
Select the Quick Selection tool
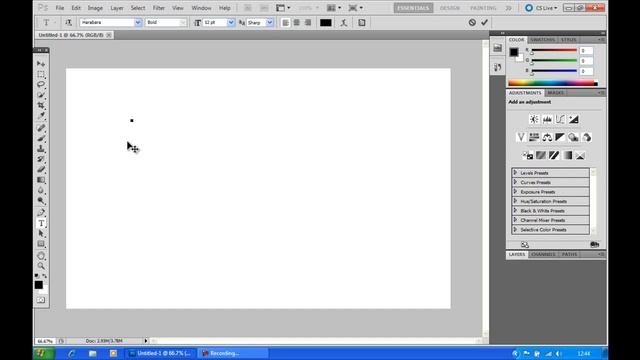point(41,95)
